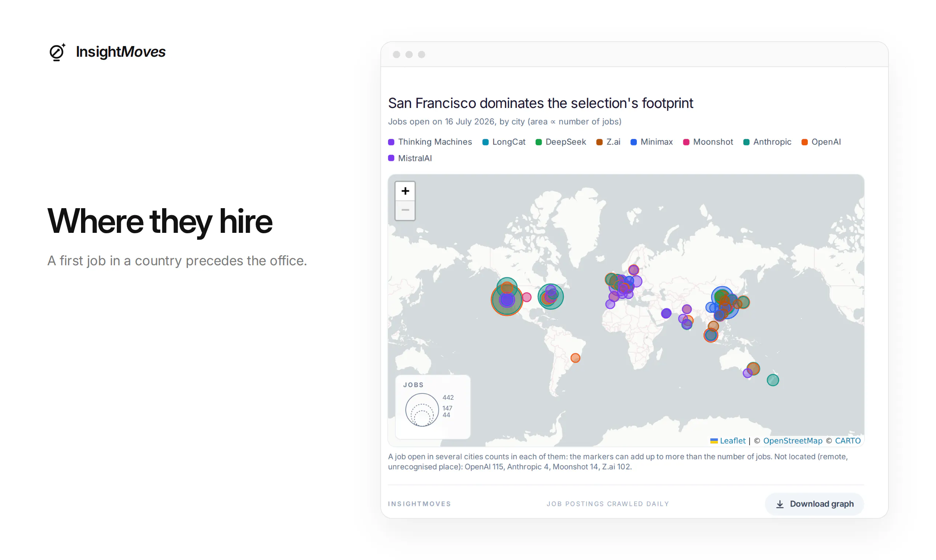Click the OpenAI legend swatch
This screenshot has width=936, height=560.
tap(805, 142)
